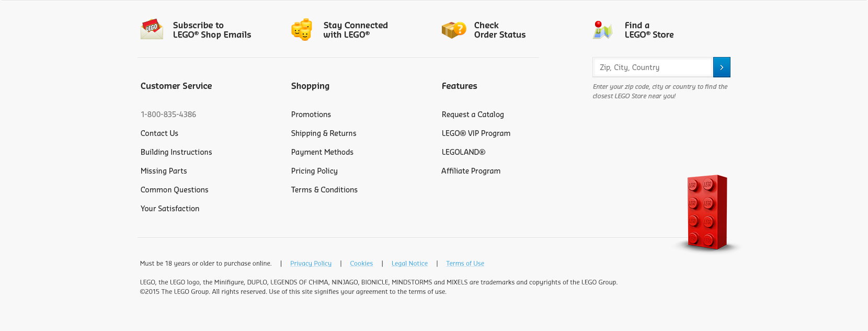Visit the LEGO VIP Program page
This screenshot has width=868, height=331.
click(x=476, y=133)
